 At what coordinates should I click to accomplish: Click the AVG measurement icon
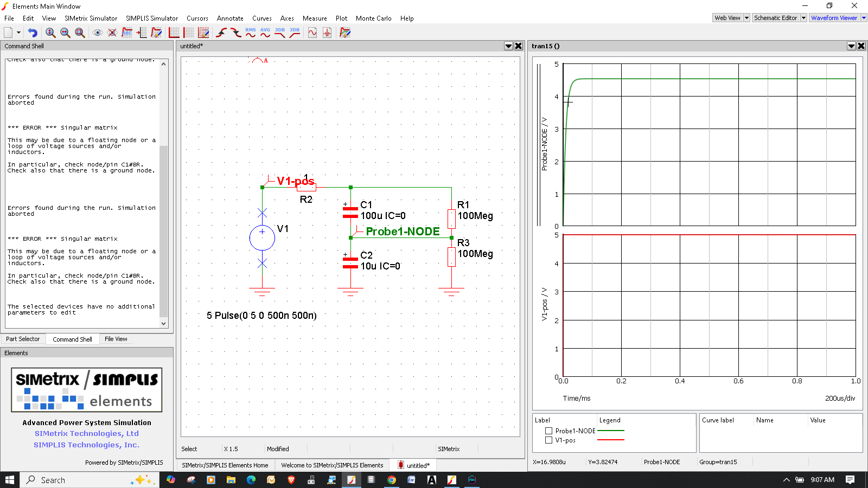[x=265, y=33]
